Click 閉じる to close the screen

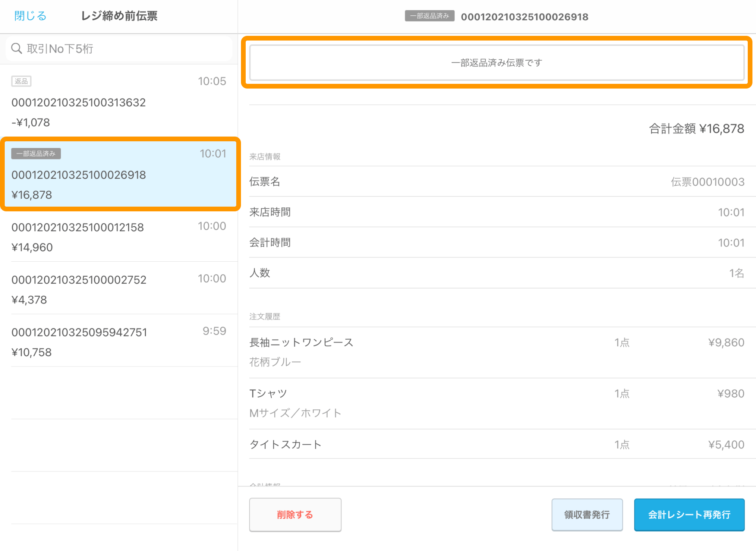point(30,16)
